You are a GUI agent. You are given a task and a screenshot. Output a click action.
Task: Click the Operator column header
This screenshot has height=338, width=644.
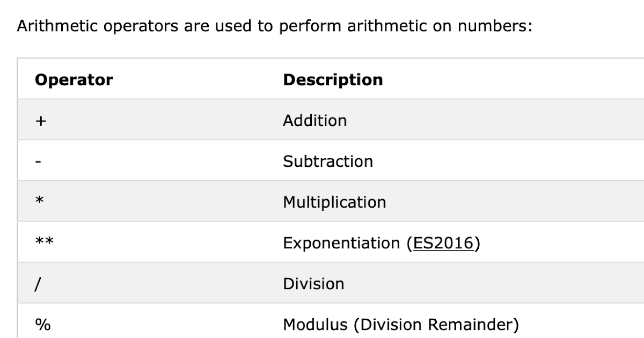pos(74,80)
